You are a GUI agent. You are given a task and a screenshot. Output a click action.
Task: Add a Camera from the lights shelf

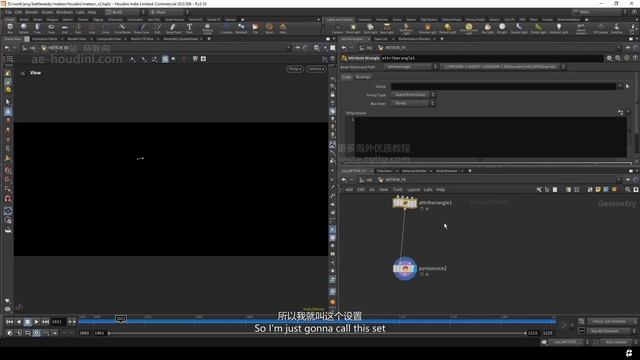(337, 28)
